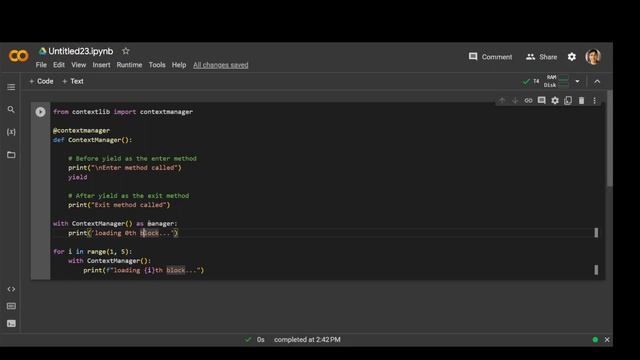Screen dimensions: 640x360
Task: Click the 'yield' line in the code
Action: [x=78, y=177]
